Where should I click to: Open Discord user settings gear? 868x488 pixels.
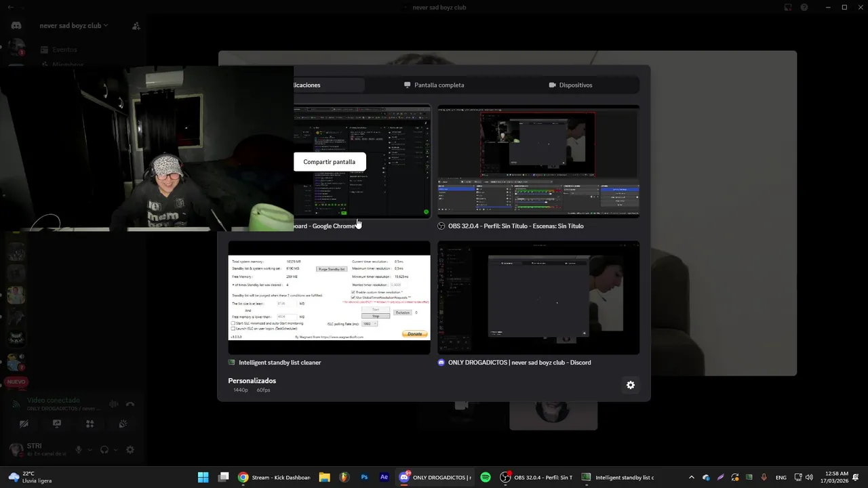(130, 449)
